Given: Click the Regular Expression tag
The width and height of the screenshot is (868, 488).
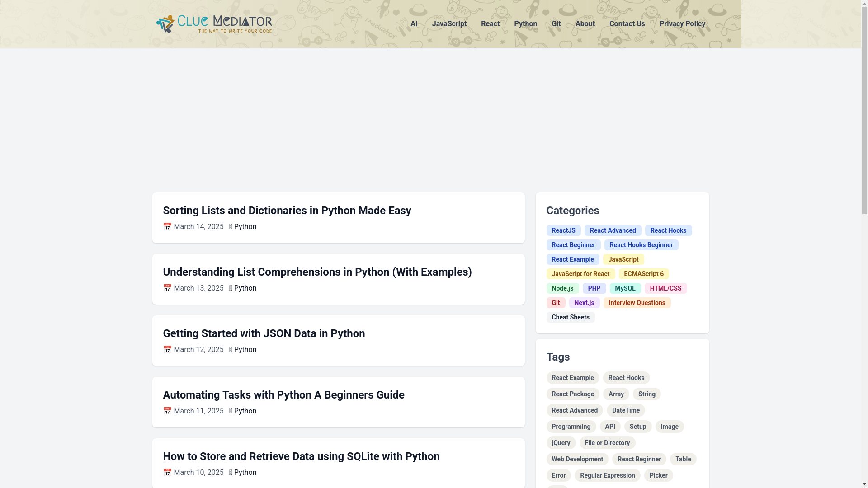Looking at the screenshot, I should click(607, 475).
